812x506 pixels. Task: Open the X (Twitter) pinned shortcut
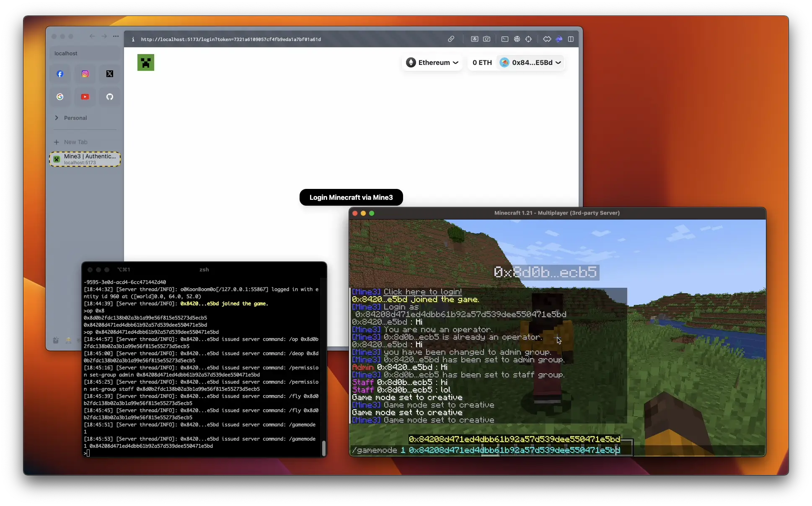click(x=110, y=74)
